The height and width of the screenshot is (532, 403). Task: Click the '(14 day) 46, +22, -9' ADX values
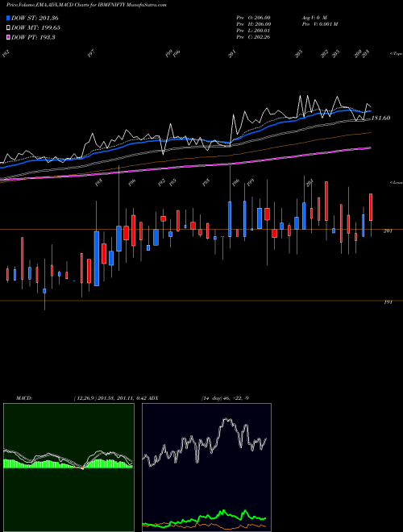[x=225, y=398]
